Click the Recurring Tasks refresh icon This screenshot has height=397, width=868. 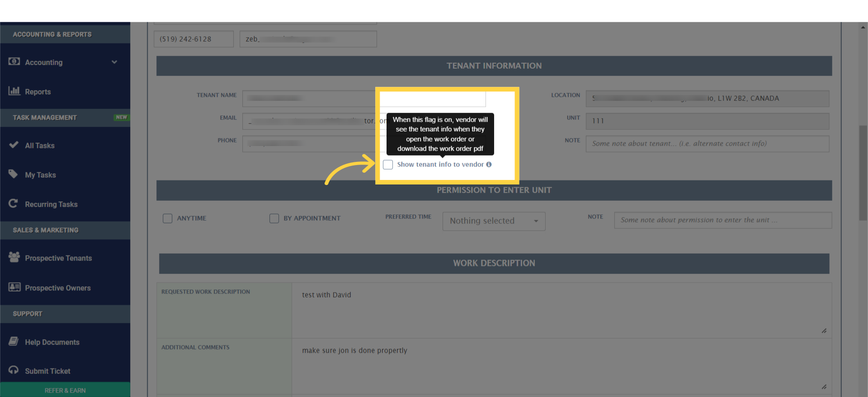pos(13,203)
